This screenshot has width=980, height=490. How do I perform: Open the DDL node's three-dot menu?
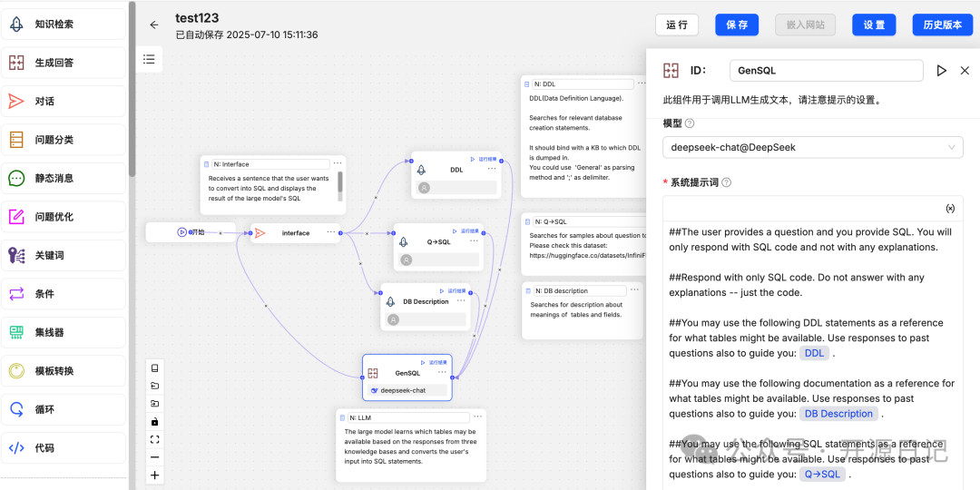click(x=492, y=168)
